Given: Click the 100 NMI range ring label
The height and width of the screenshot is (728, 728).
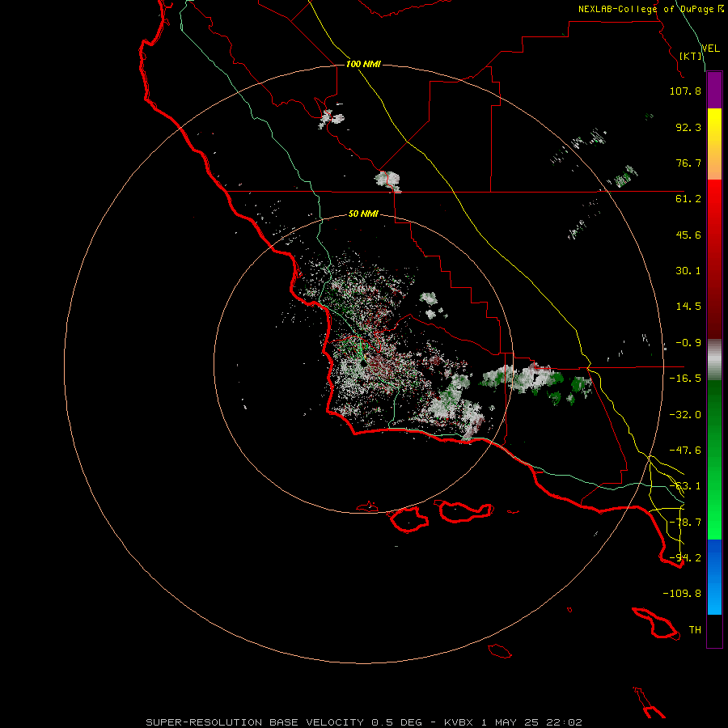Looking at the screenshot, I should [363, 64].
